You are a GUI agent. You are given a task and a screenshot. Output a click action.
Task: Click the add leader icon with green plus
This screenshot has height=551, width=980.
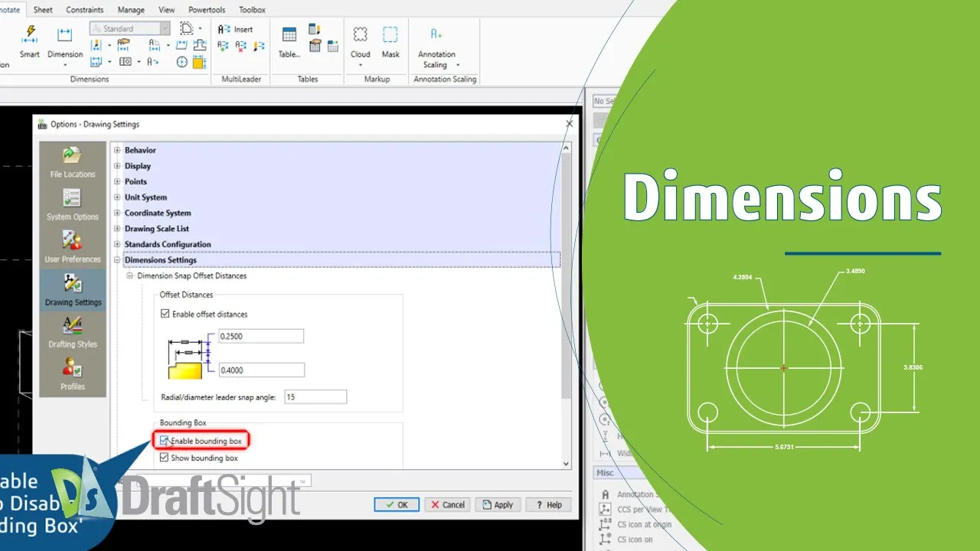(223, 46)
